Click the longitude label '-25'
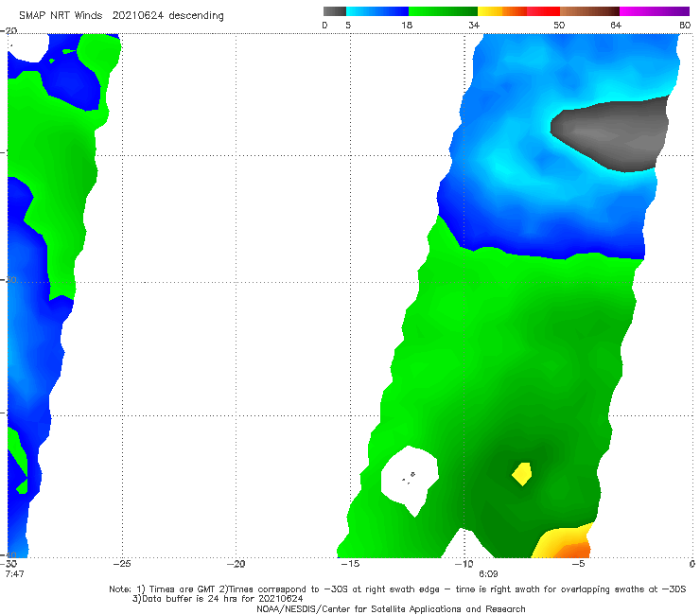 pos(122,564)
